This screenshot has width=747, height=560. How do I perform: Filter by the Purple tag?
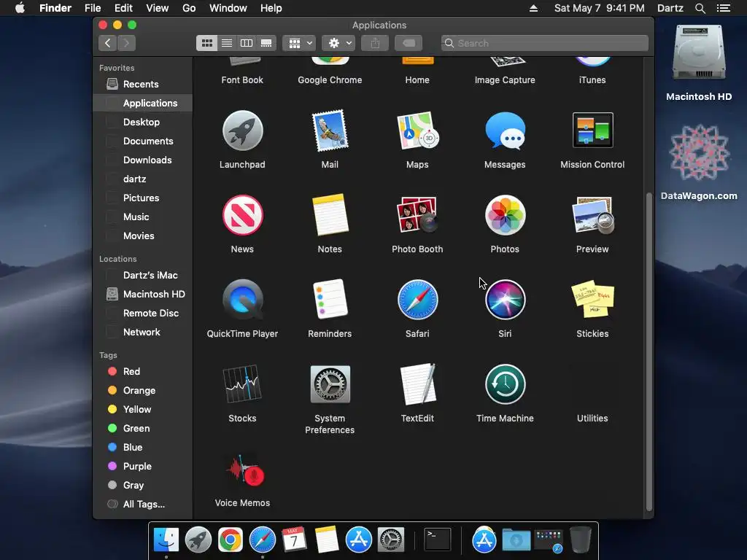tap(143, 466)
